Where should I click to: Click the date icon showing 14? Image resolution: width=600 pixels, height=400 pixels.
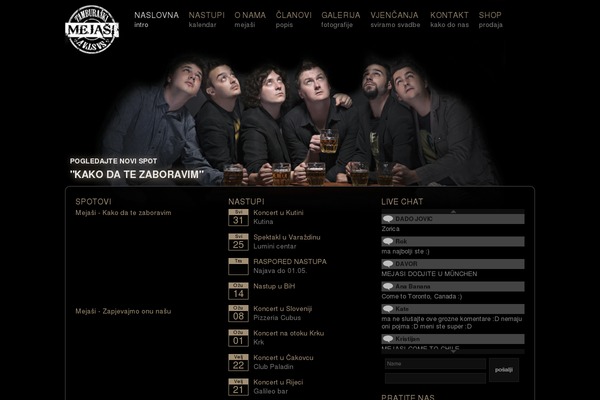click(x=238, y=291)
